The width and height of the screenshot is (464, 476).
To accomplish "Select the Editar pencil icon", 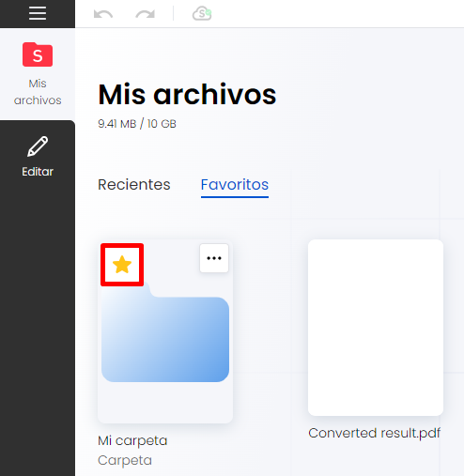I will 38,146.
